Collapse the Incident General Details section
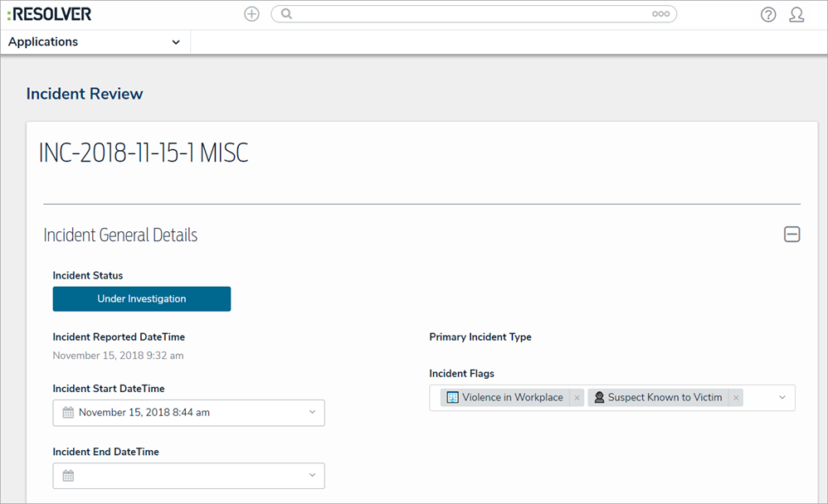828x504 pixels. click(x=791, y=235)
